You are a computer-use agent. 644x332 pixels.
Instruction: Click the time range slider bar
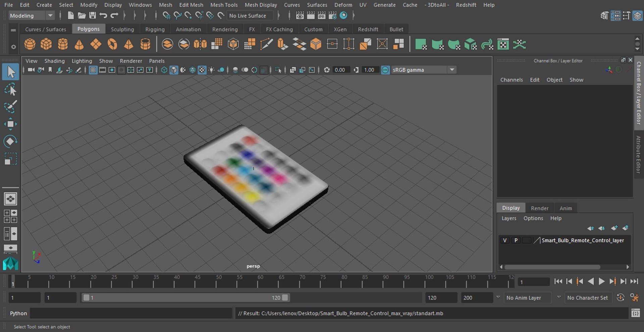tap(185, 297)
